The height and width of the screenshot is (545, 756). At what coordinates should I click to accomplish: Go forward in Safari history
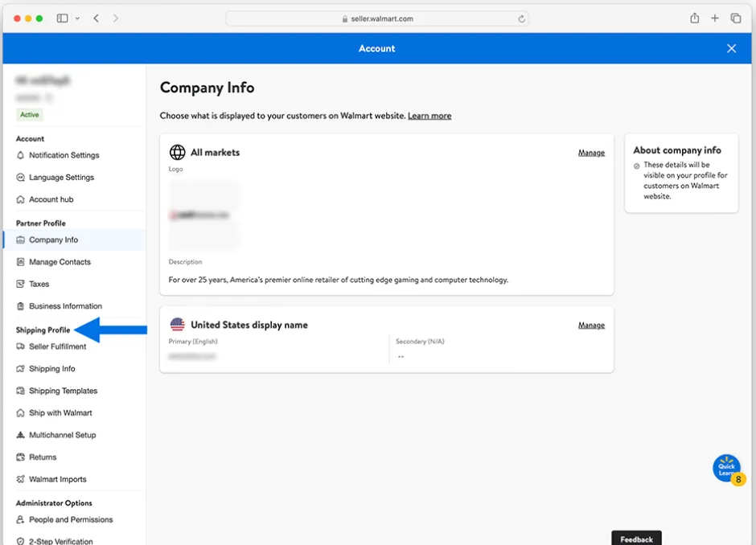coord(116,18)
